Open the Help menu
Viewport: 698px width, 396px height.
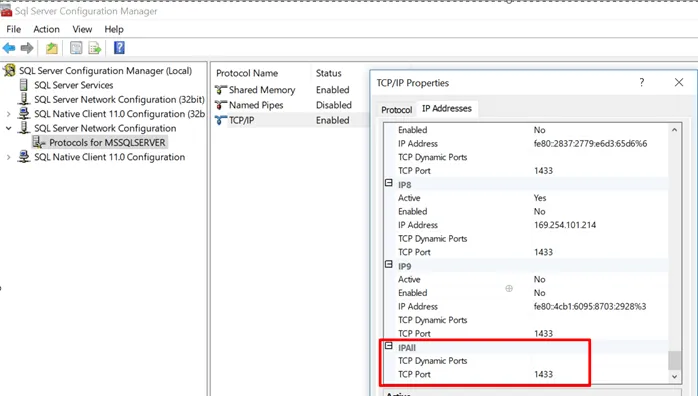[x=114, y=29]
